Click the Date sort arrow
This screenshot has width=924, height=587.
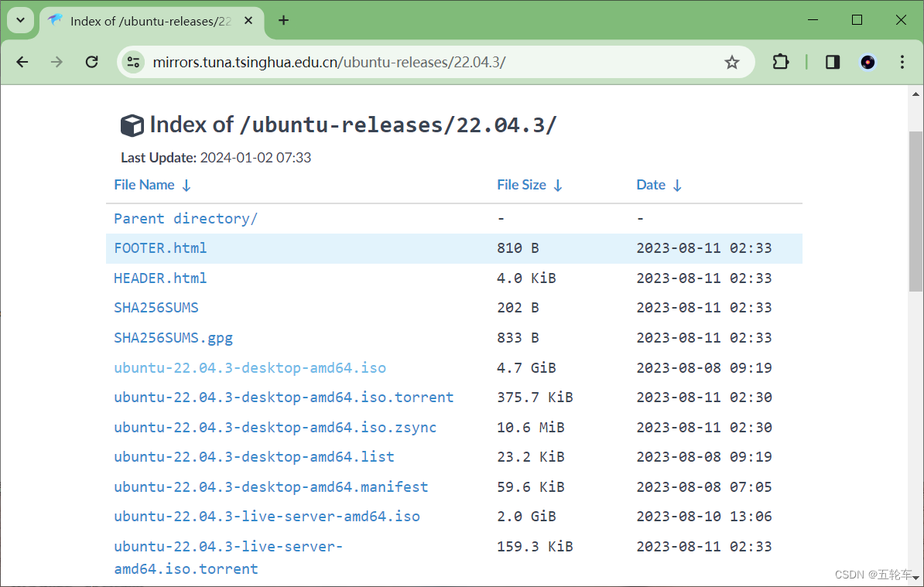point(677,186)
